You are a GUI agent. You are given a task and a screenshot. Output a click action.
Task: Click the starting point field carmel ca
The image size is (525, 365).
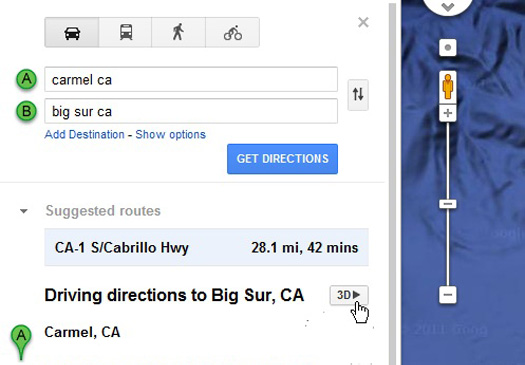(x=191, y=79)
